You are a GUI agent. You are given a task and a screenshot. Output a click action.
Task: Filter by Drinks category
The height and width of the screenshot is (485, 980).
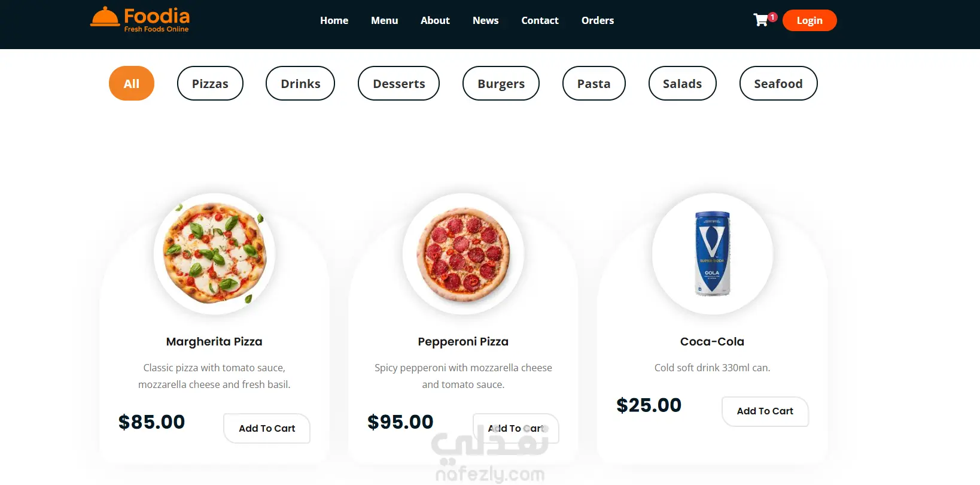(x=300, y=83)
